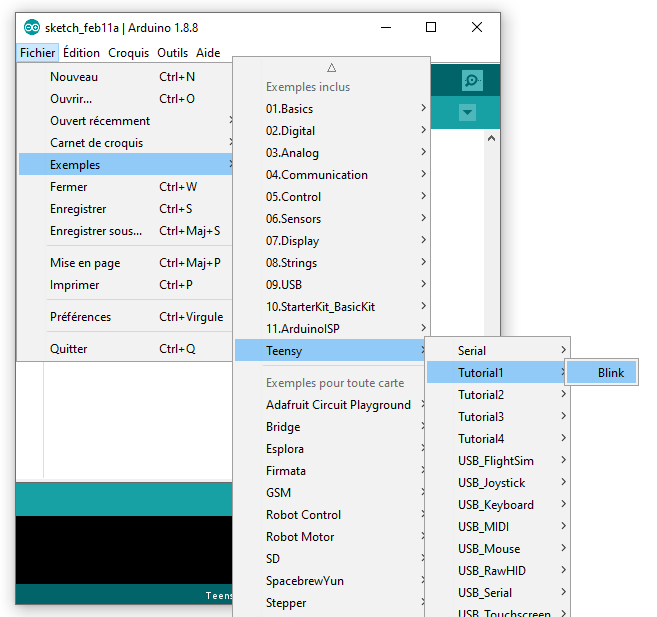
Task: Click the tab options dropdown arrow
Action: (467, 112)
